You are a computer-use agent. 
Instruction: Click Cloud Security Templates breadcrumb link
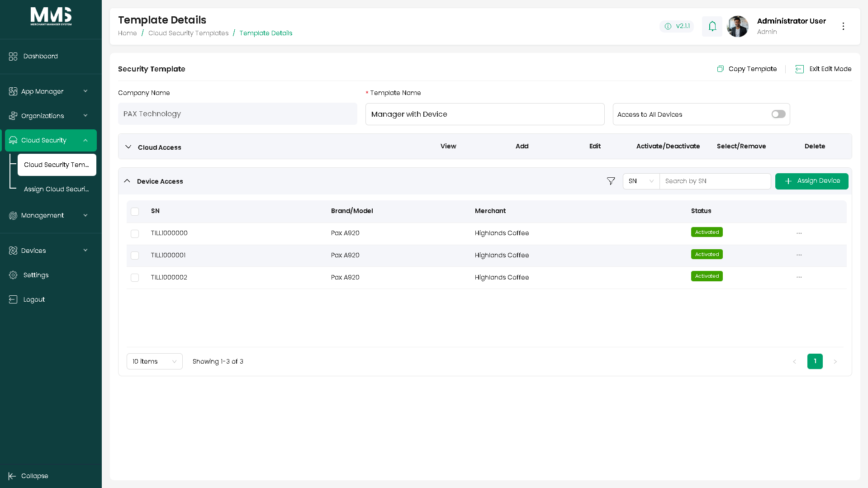189,33
